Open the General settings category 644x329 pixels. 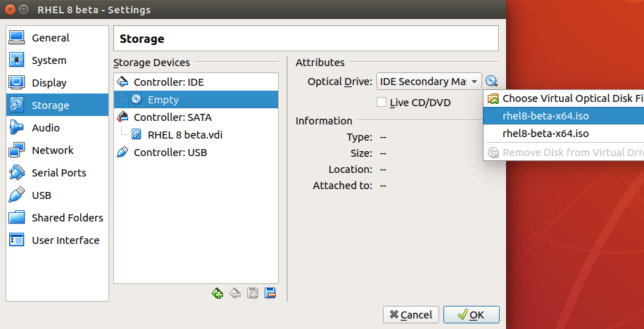[x=50, y=38]
